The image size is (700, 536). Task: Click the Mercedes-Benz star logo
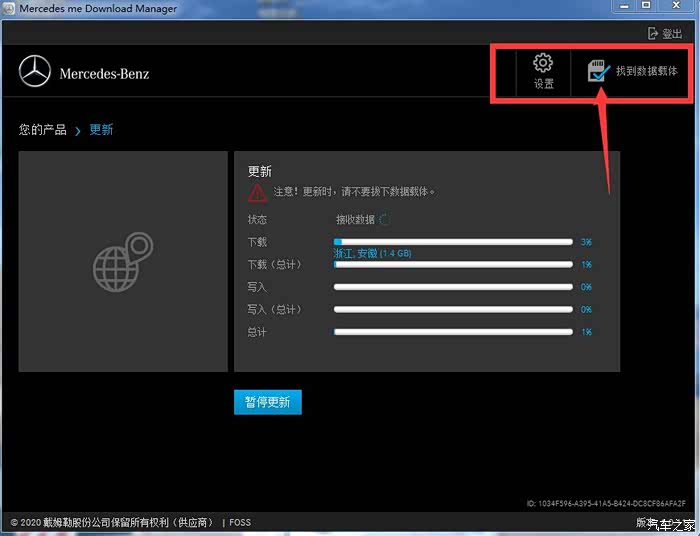point(35,72)
